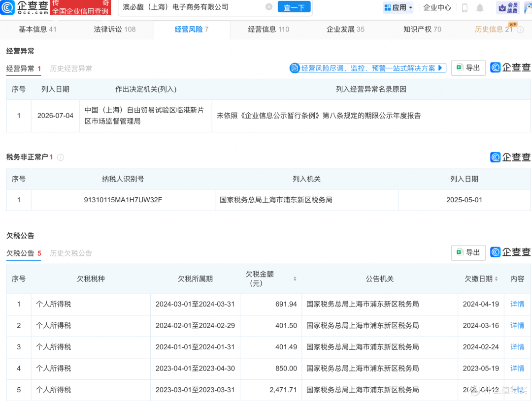Screen dimensions: 532x401
Task: Click the 查一下 search button
Action: point(294,7)
